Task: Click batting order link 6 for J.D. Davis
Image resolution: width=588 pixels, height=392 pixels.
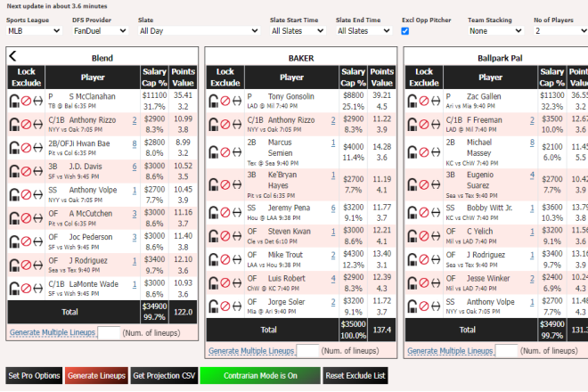Action: click(x=135, y=167)
